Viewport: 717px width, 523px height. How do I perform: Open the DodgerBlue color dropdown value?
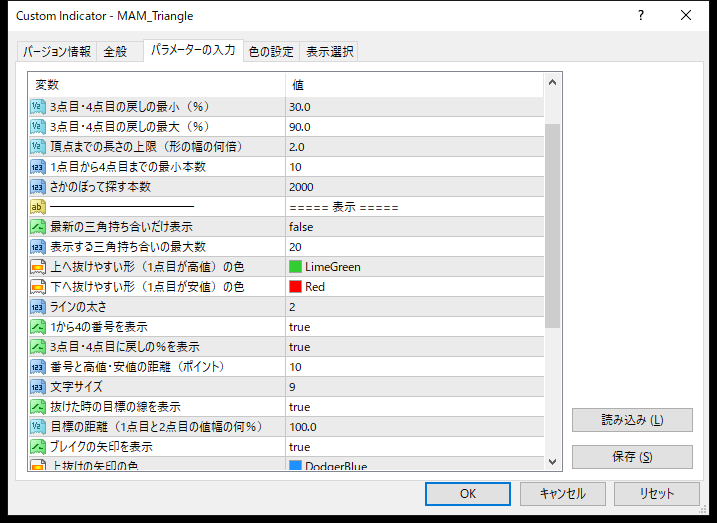414,464
